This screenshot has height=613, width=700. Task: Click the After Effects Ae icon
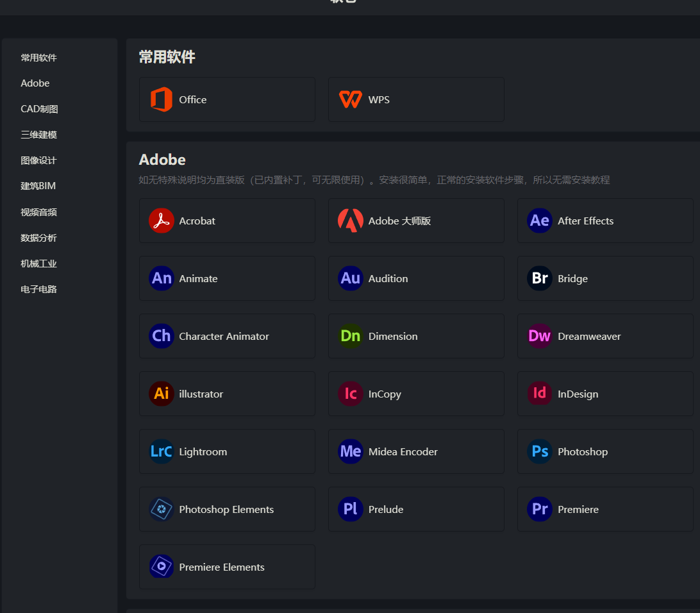540,221
